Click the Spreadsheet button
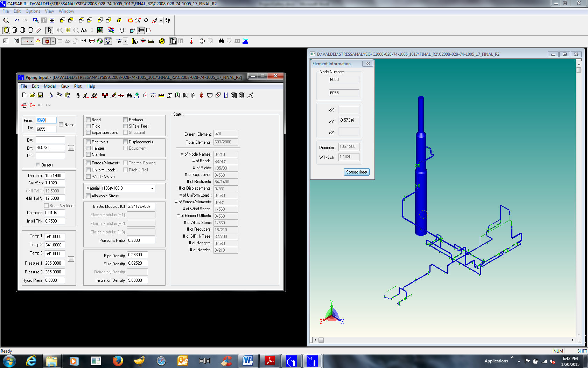 357,172
